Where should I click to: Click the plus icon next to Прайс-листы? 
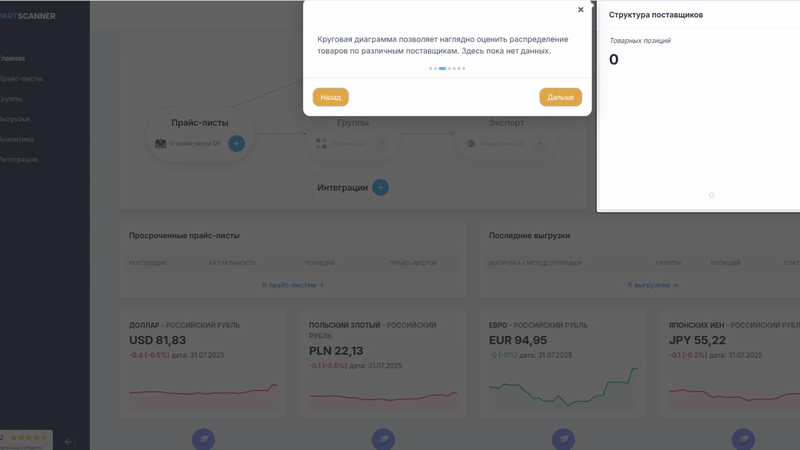coord(236,143)
